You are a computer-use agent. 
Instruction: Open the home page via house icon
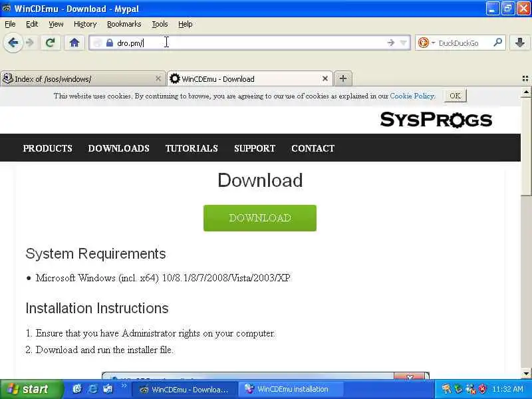tap(74, 43)
